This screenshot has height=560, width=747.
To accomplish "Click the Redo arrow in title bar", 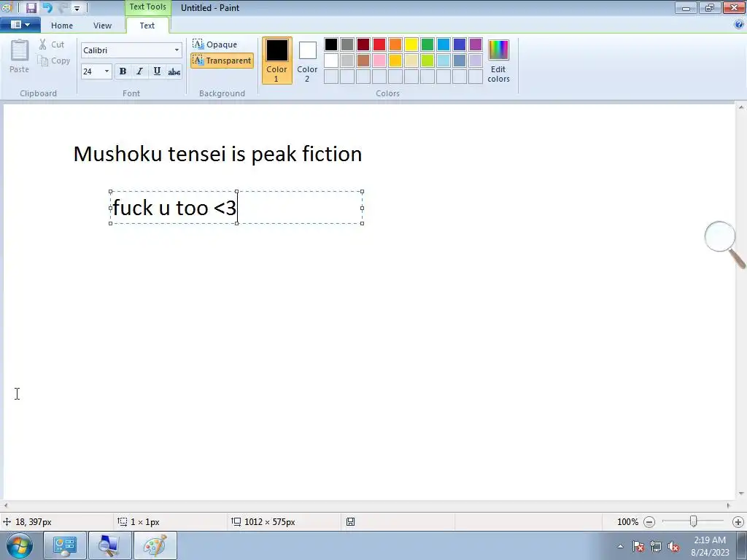I will point(63,8).
